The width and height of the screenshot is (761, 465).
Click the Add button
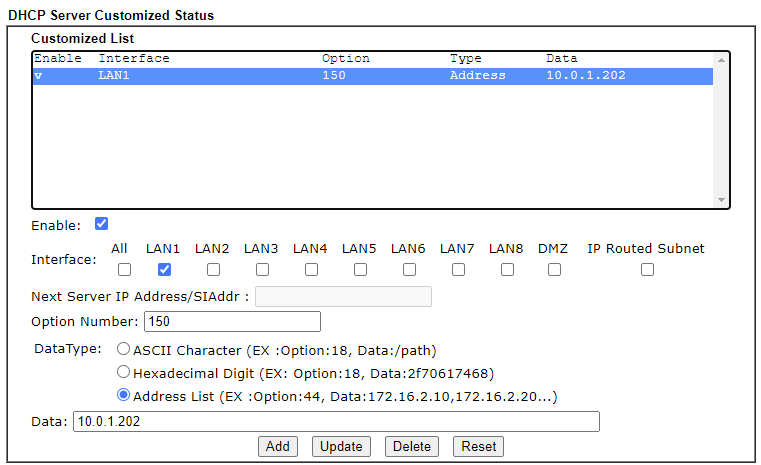coord(278,447)
